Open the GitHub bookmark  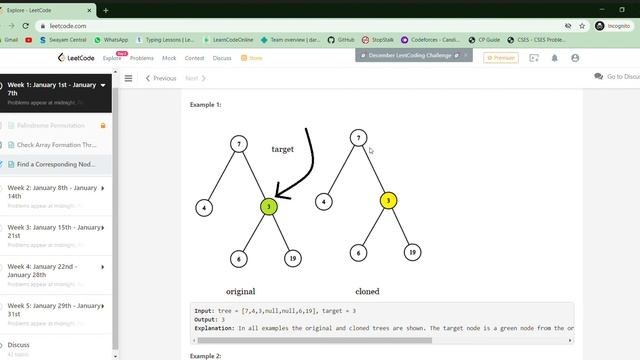(340, 40)
